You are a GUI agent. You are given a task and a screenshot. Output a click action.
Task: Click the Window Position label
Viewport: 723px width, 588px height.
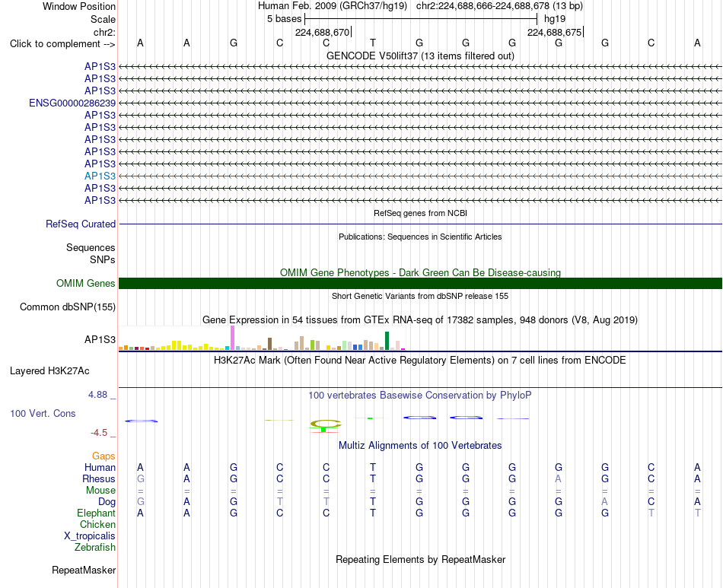click(x=79, y=6)
